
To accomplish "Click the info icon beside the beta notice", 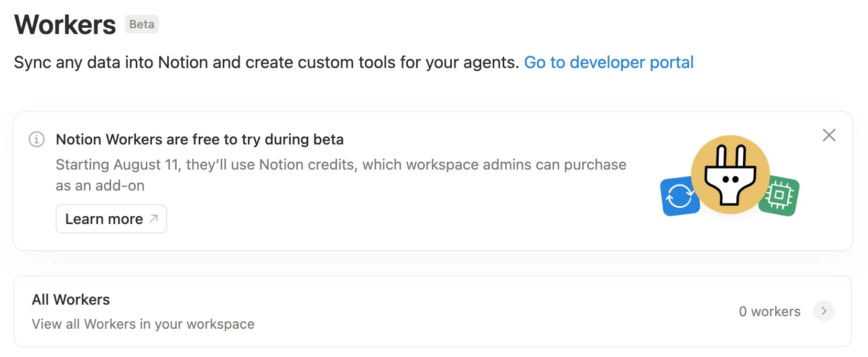I will [x=37, y=139].
